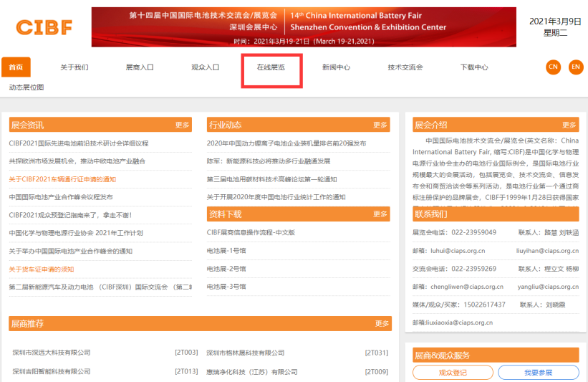The height and width of the screenshot is (382, 588).
Task: Open the 关于我们 menu item
Action: (74, 67)
